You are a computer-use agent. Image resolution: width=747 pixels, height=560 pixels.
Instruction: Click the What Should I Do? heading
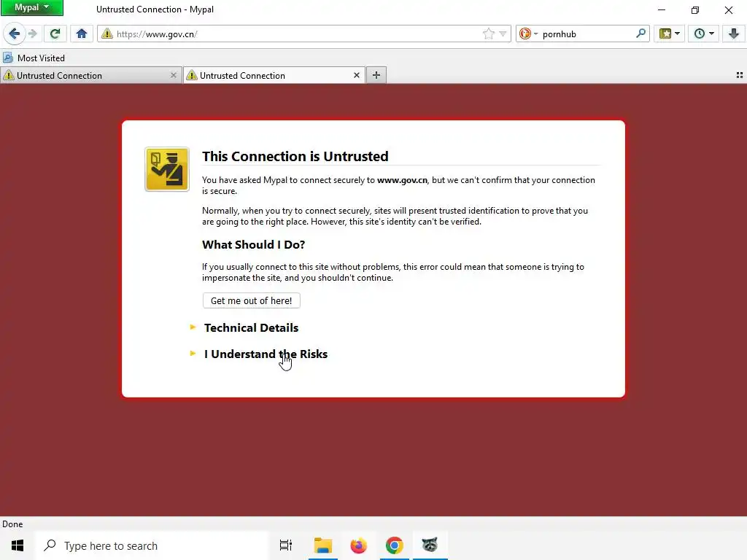pos(253,244)
